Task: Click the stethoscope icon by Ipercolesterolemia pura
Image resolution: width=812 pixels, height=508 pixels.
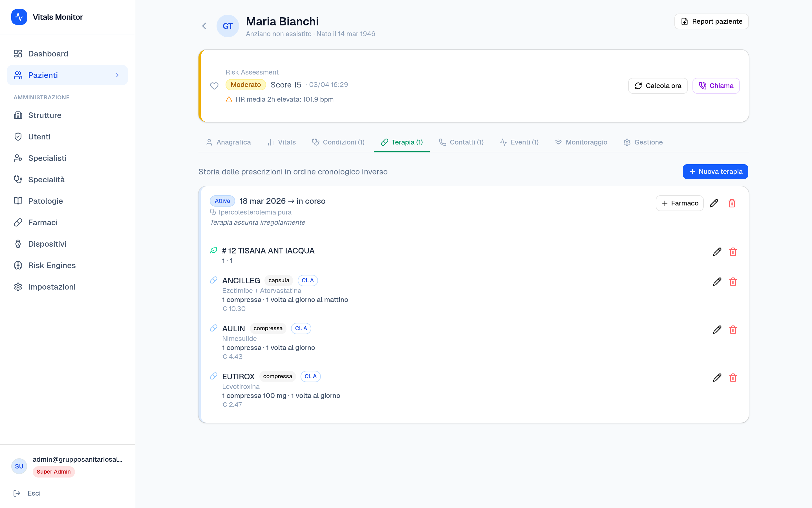Action: [213, 212]
